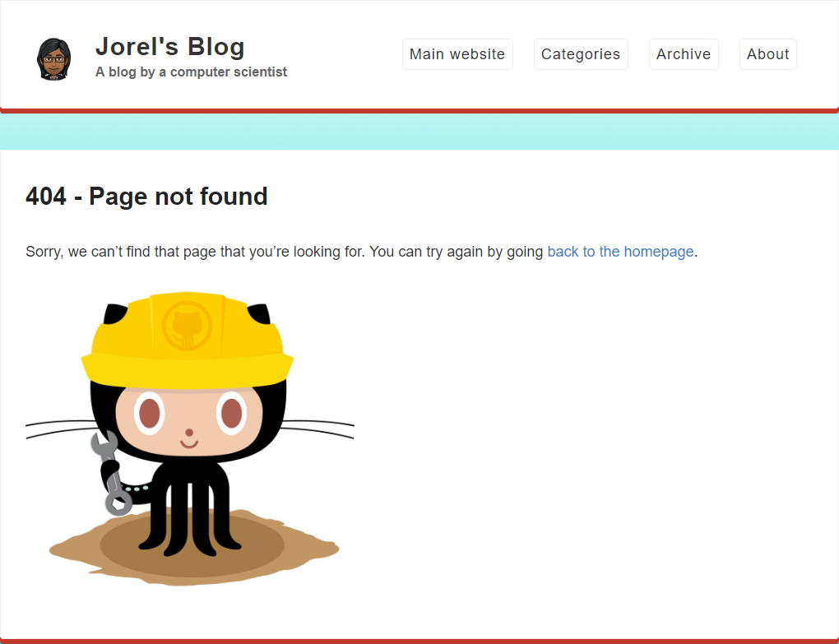Screen dimensions: 839x644
Task: Click the Octocat construction worker image
Action: point(190,438)
